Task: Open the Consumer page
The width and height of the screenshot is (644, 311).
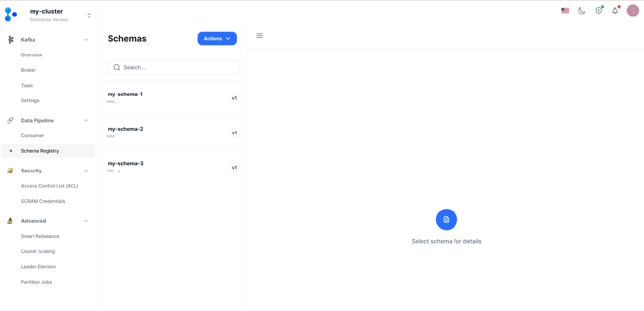Action: click(33, 136)
